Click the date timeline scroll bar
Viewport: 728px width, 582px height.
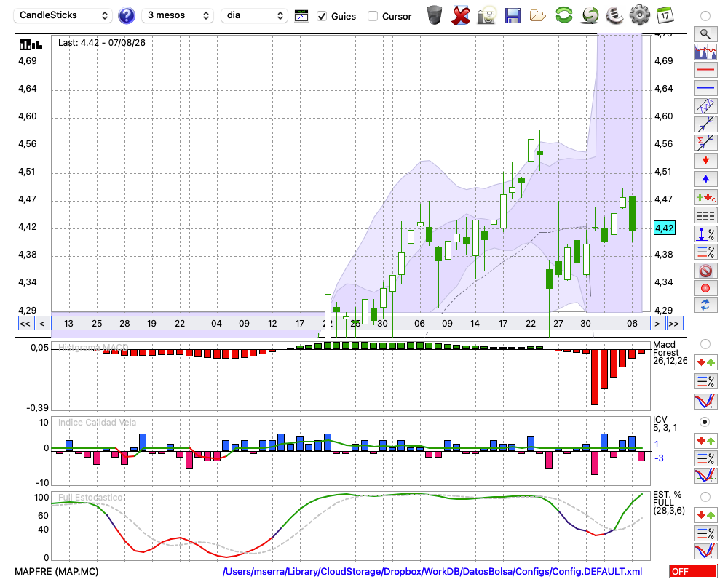351,324
